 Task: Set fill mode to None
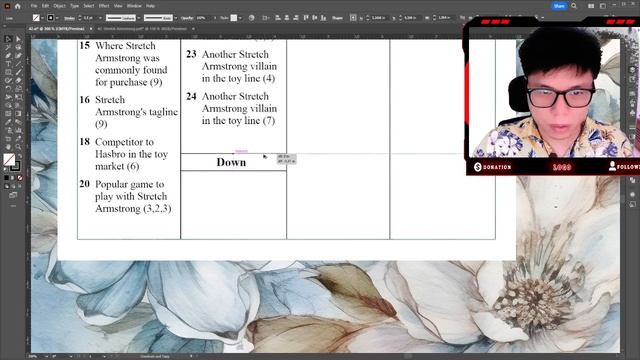pyautogui.click(x=20, y=178)
